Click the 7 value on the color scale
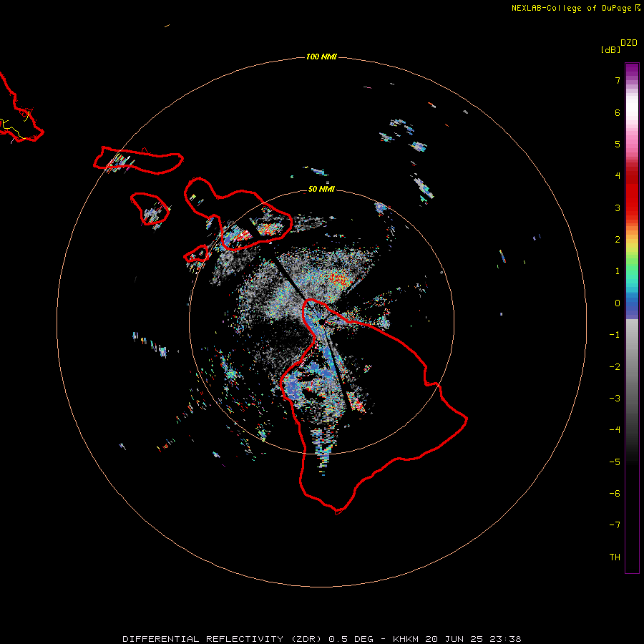 [x=618, y=81]
